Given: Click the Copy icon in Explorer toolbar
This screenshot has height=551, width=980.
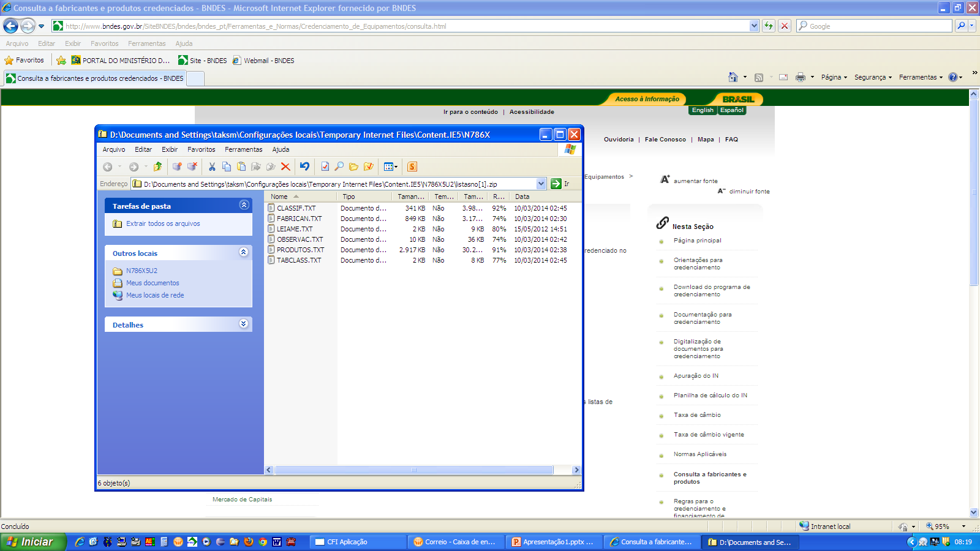Looking at the screenshot, I should [227, 167].
